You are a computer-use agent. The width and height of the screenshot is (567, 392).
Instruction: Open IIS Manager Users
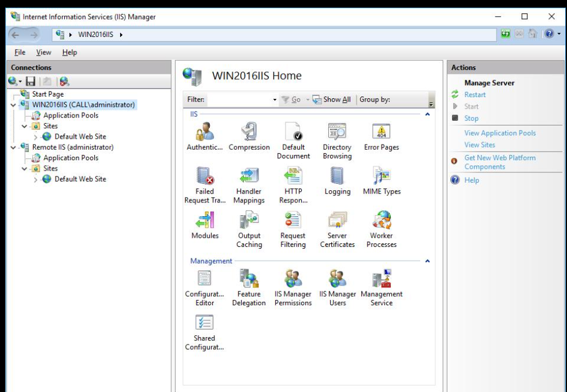point(338,287)
